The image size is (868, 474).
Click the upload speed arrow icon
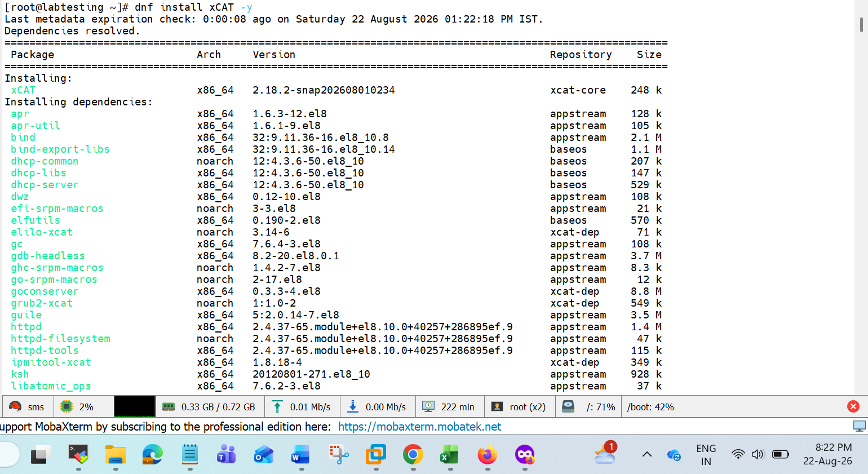[277, 406]
